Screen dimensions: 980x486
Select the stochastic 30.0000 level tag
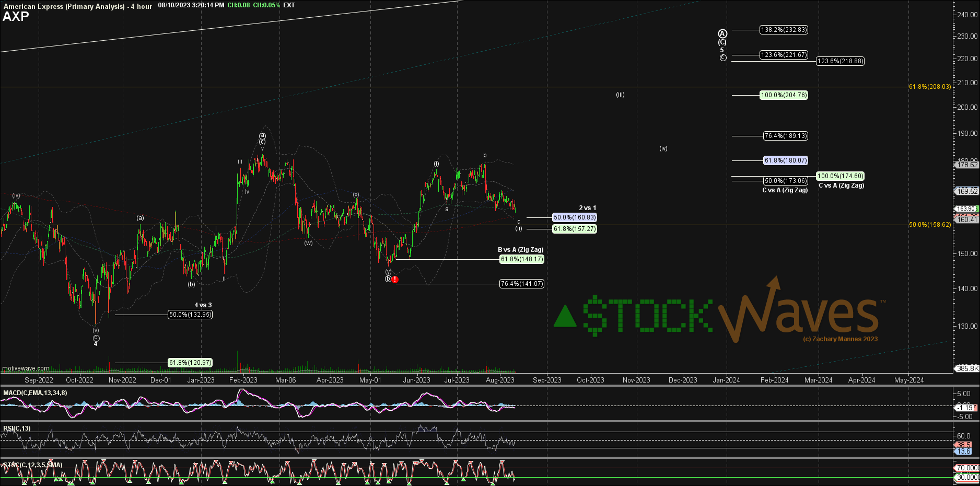pyautogui.click(x=967, y=477)
